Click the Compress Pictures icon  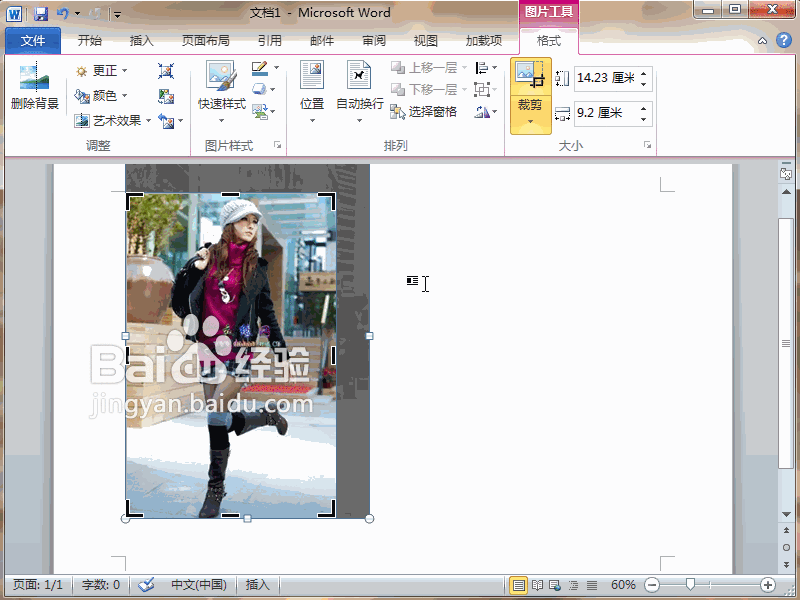[166, 71]
